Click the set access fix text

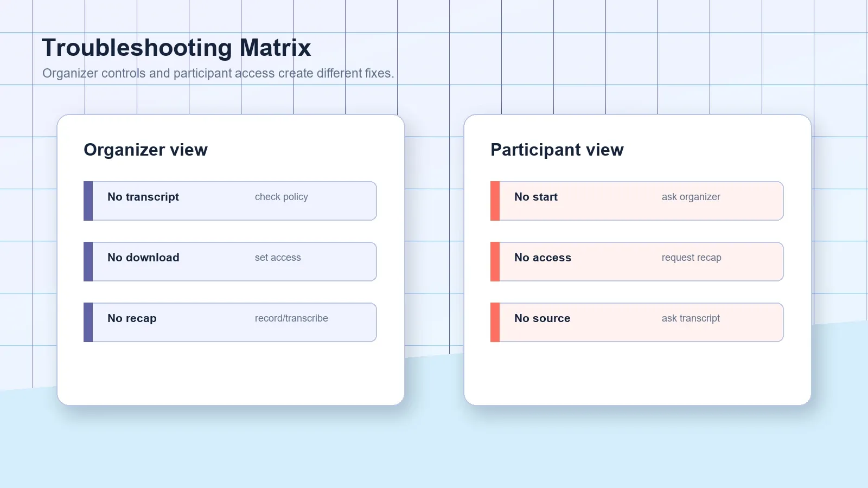click(278, 258)
